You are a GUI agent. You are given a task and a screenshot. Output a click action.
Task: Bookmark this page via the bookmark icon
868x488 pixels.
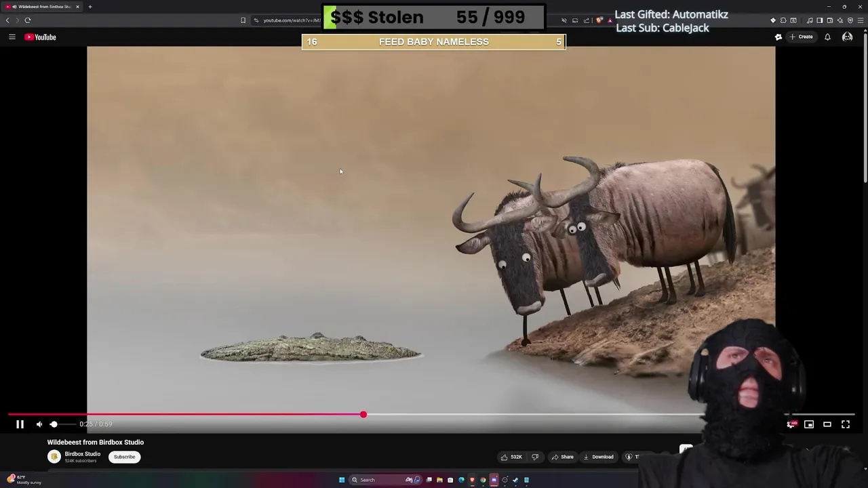click(243, 20)
